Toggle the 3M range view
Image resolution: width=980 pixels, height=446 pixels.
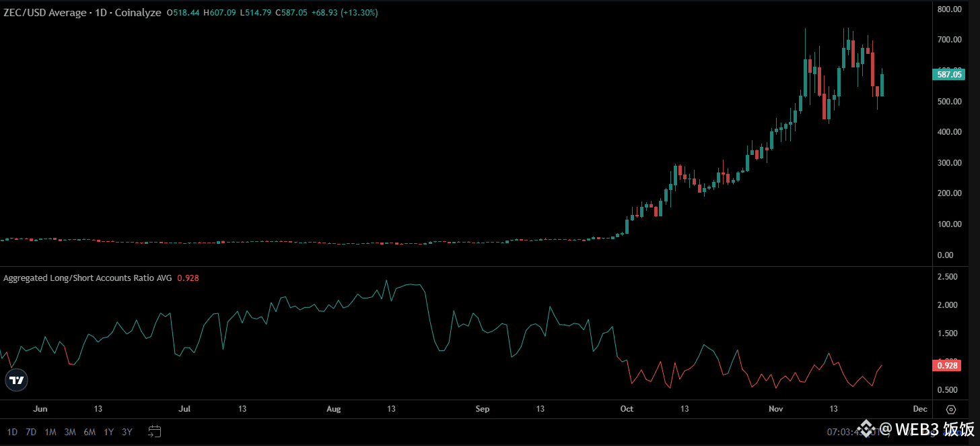(x=70, y=431)
